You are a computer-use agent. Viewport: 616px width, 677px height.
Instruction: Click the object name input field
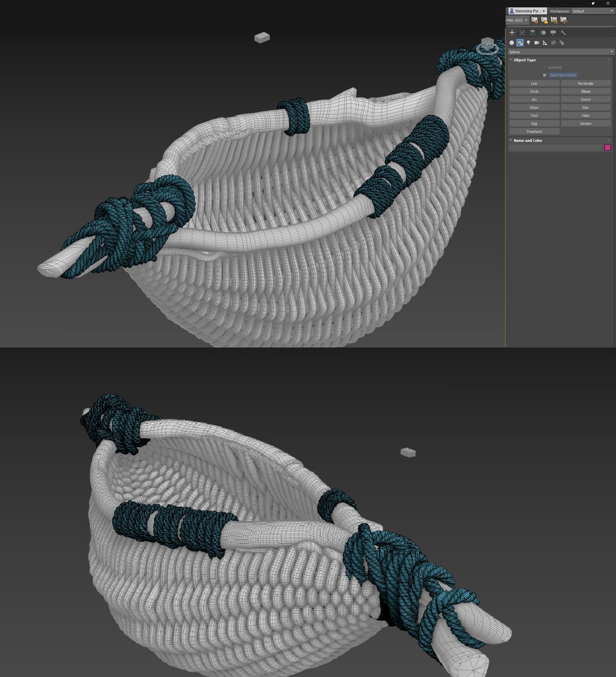click(x=556, y=148)
